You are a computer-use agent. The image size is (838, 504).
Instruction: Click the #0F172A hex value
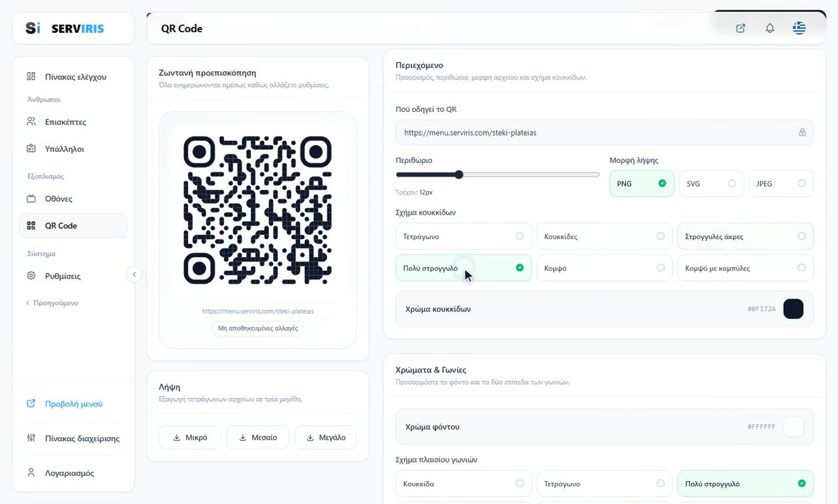tap(761, 309)
